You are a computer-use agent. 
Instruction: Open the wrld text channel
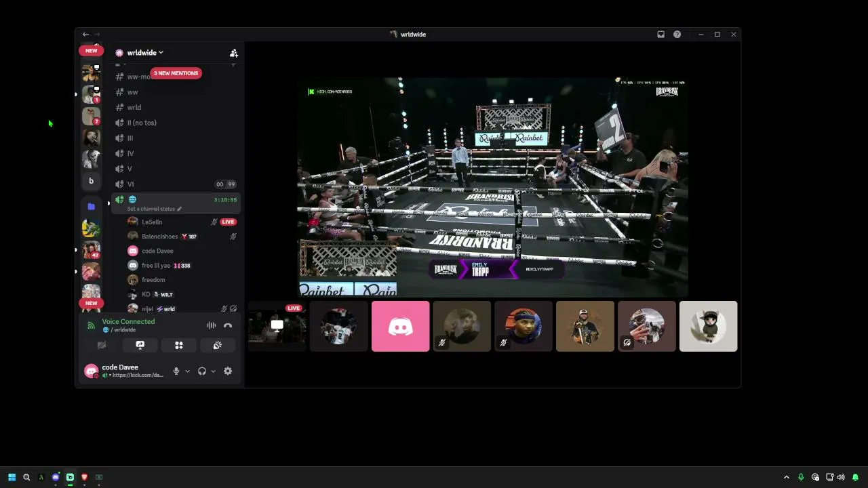click(x=134, y=107)
